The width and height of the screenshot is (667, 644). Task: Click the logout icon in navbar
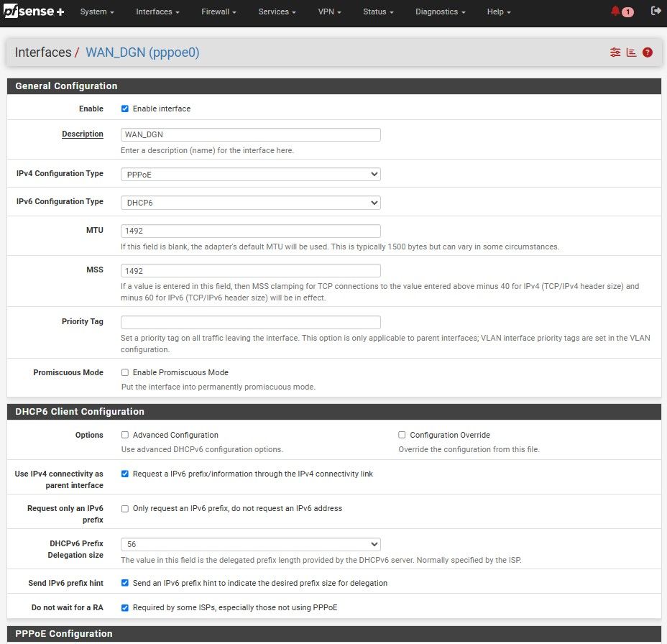tap(655, 11)
